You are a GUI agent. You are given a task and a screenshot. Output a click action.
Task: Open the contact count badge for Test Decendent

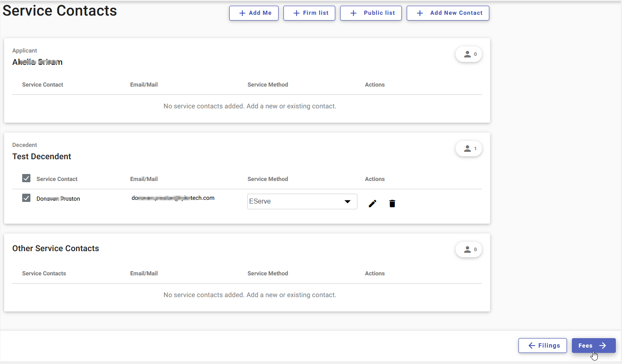point(468,148)
